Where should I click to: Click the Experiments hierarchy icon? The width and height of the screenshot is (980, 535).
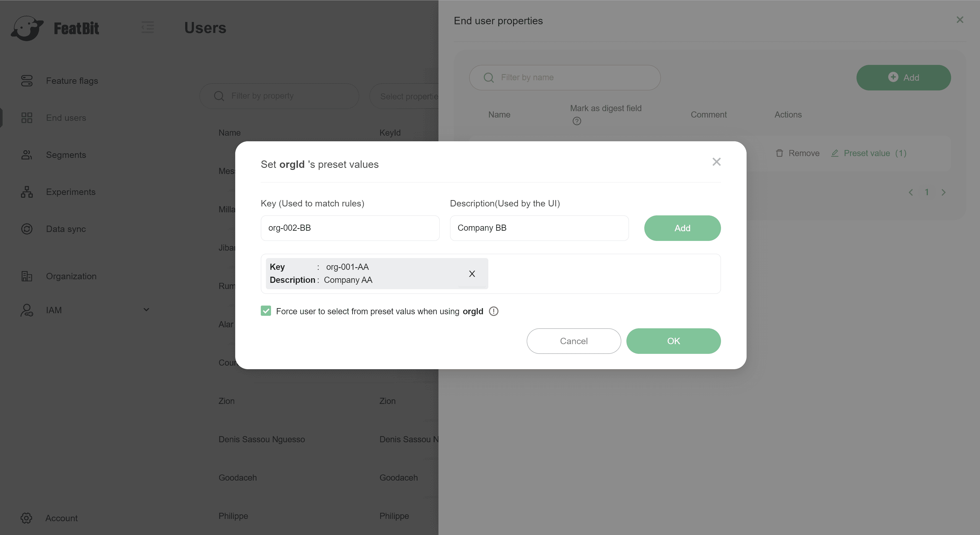pos(27,192)
